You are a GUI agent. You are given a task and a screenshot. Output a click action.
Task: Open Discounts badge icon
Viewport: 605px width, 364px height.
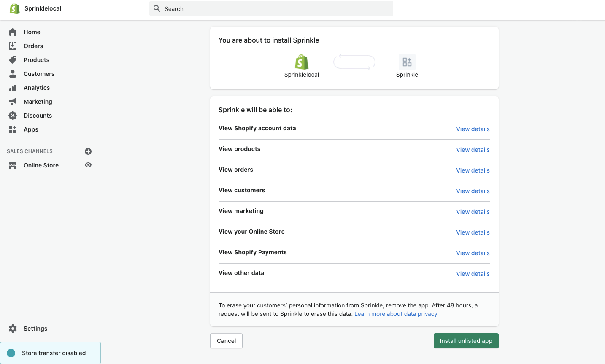(13, 116)
